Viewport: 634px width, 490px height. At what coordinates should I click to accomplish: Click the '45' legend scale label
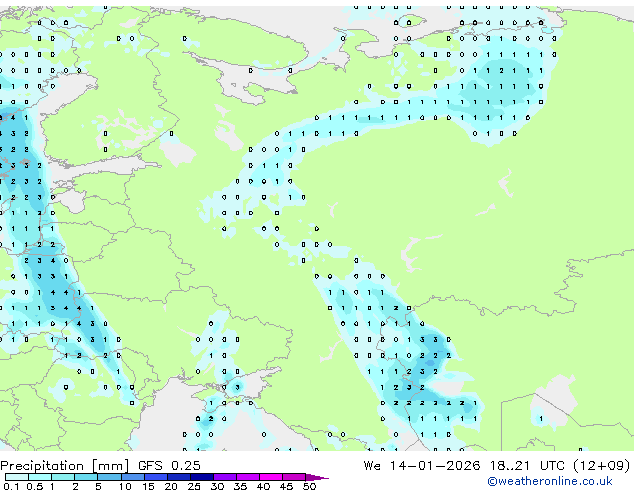pyautogui.click(x=287, y=486)
